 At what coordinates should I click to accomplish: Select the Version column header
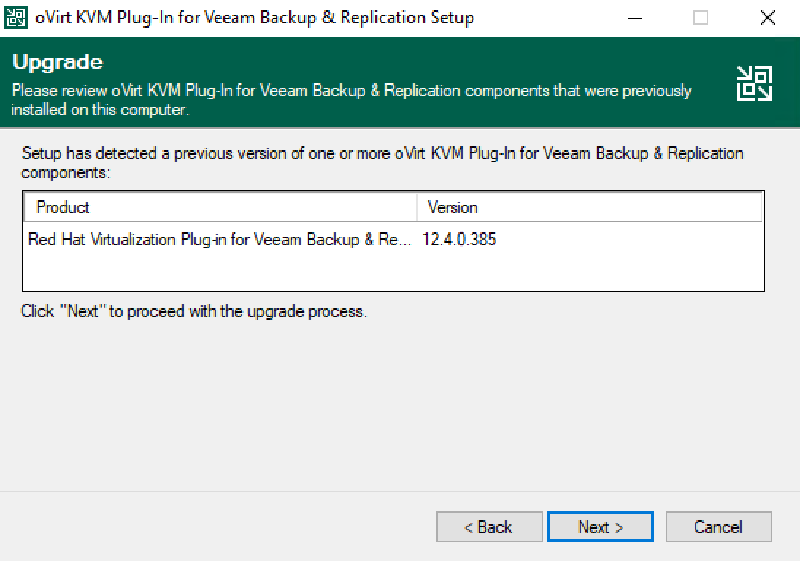[590, 207]
